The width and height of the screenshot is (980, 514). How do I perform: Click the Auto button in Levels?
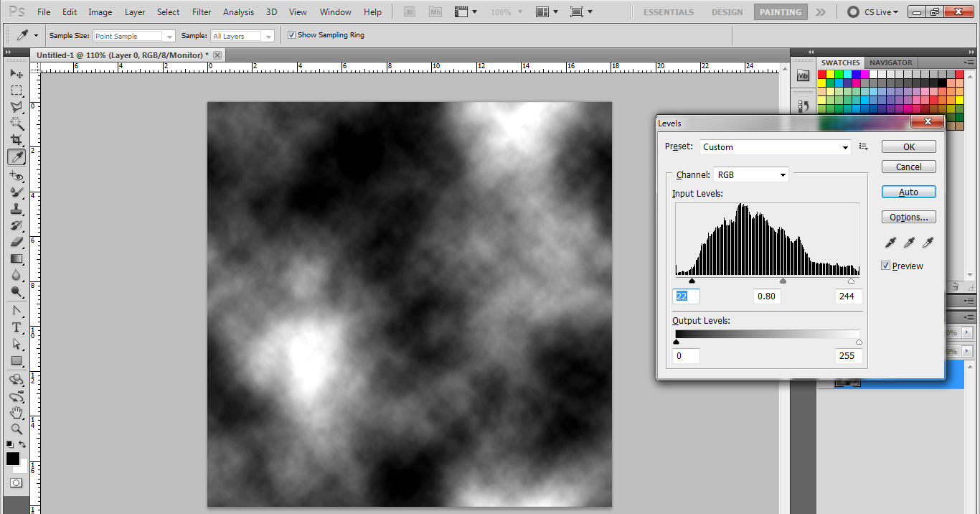909,192
